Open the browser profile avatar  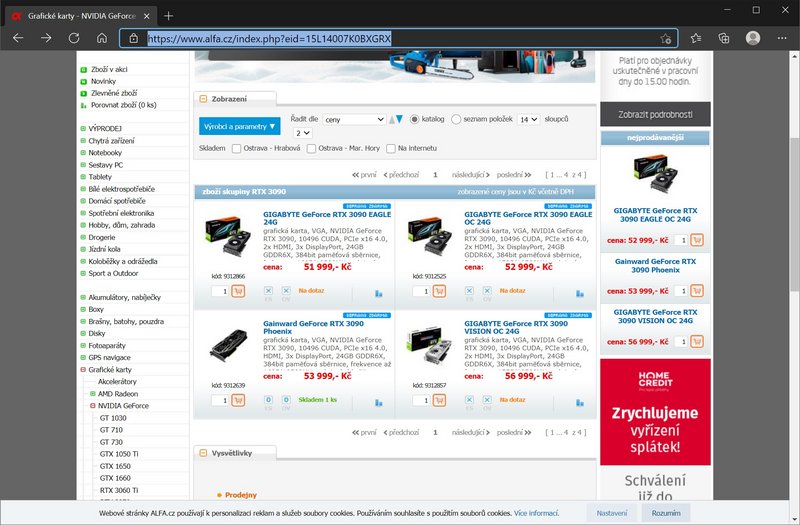pos(753,38)
